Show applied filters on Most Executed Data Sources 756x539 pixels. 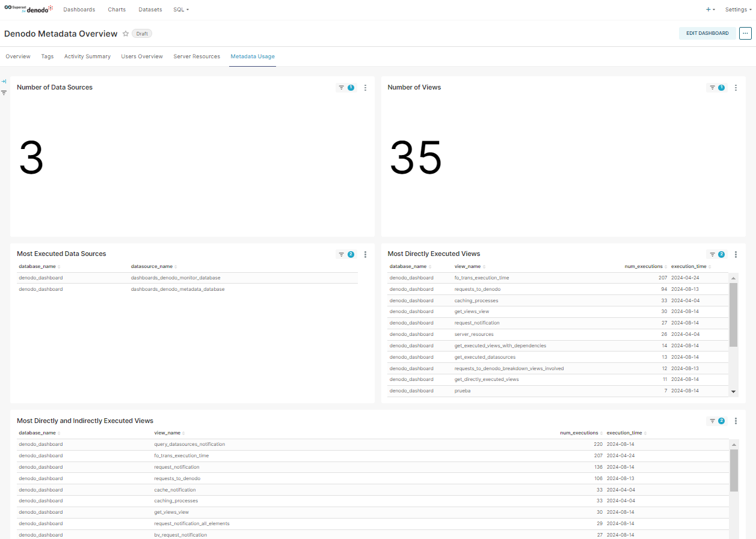click(346, 254)
